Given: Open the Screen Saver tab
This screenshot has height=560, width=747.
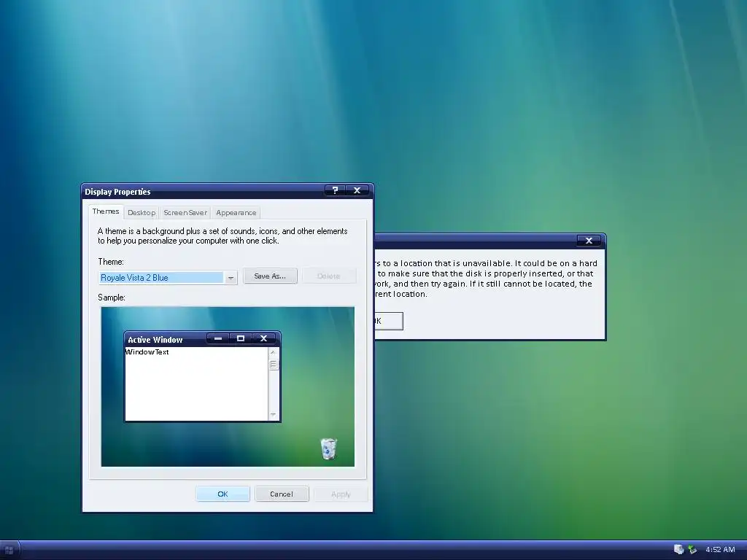Looking at the screenshot, I should 185,213.
